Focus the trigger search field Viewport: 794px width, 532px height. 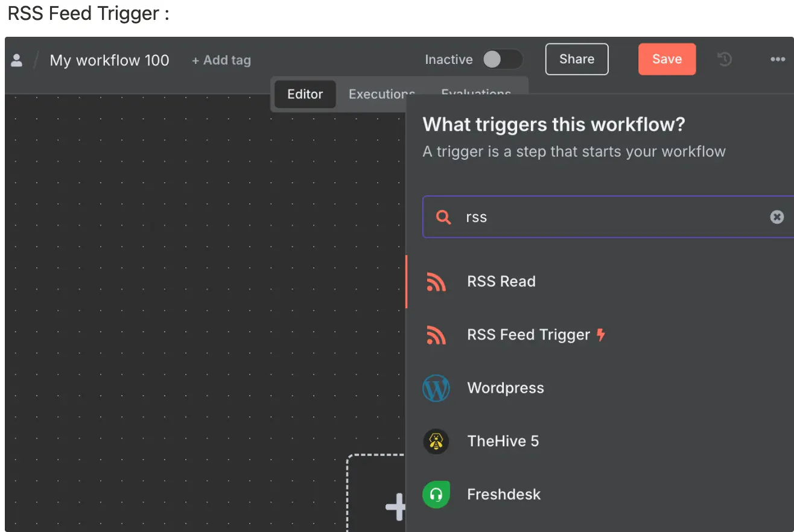[x=608, y=217]
